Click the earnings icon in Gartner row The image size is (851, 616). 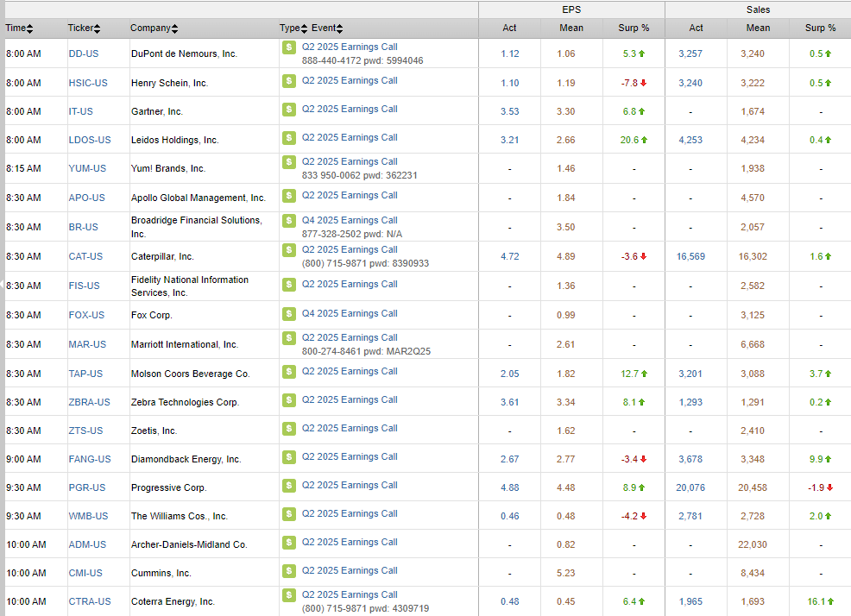tap(289, 109)
